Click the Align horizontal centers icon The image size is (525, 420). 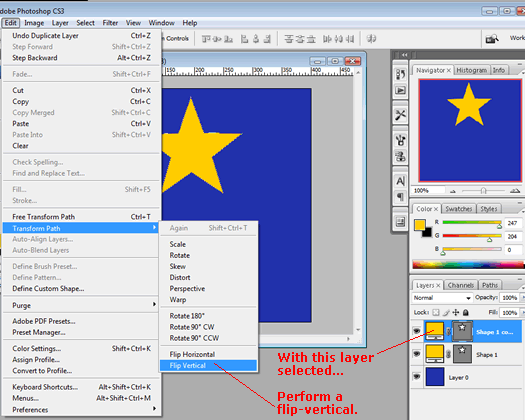pos(256,39)
